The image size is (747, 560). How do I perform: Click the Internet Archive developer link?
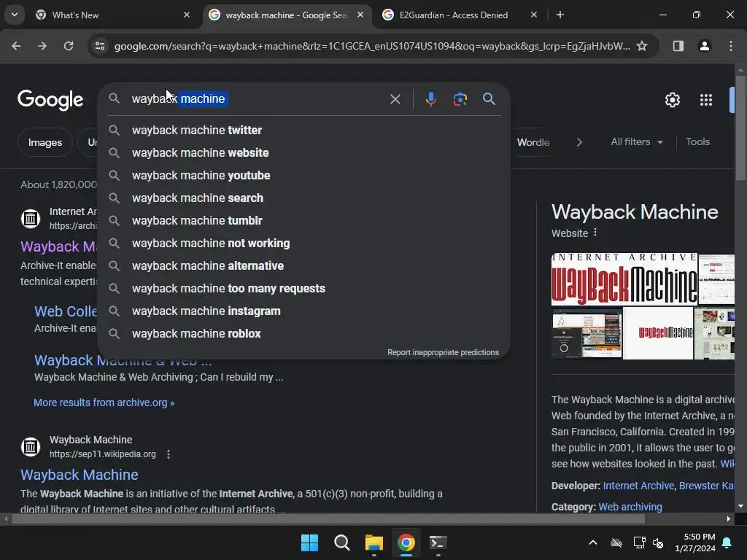(638, 486)
